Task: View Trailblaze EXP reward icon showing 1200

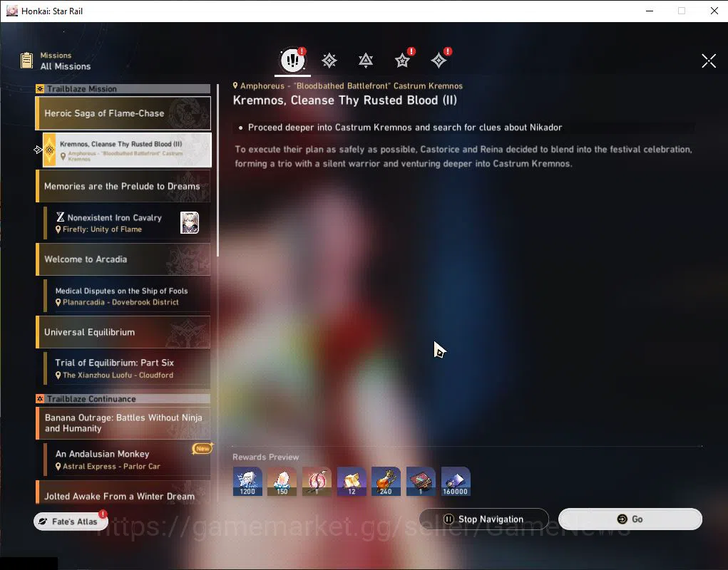Action: click(x=247, y=482)
